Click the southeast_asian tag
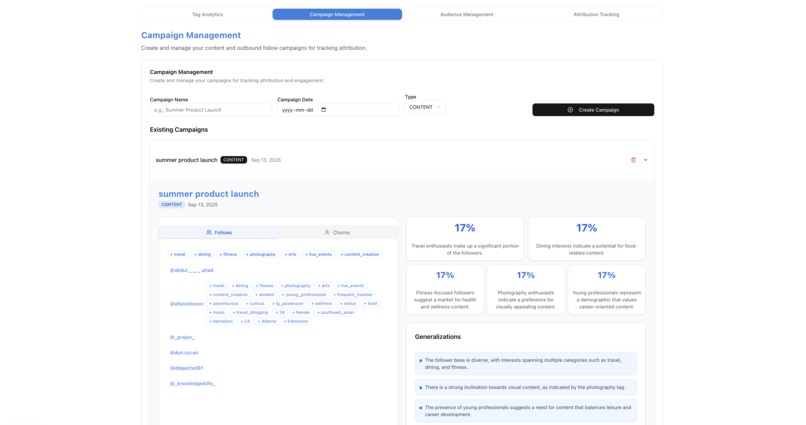 (336, 312)
